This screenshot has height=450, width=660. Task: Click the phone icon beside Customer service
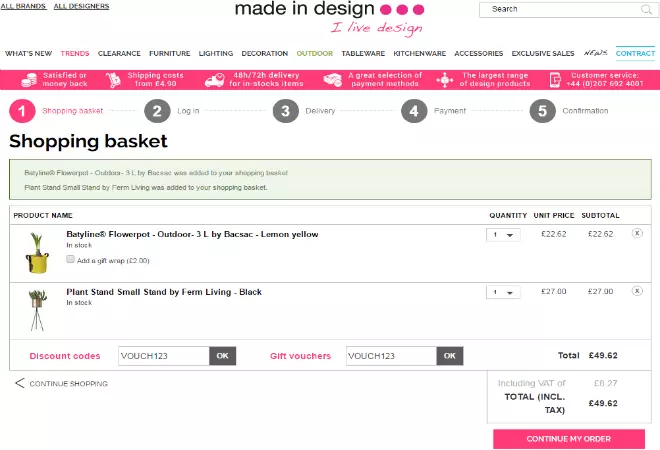(x=555, y=80)
